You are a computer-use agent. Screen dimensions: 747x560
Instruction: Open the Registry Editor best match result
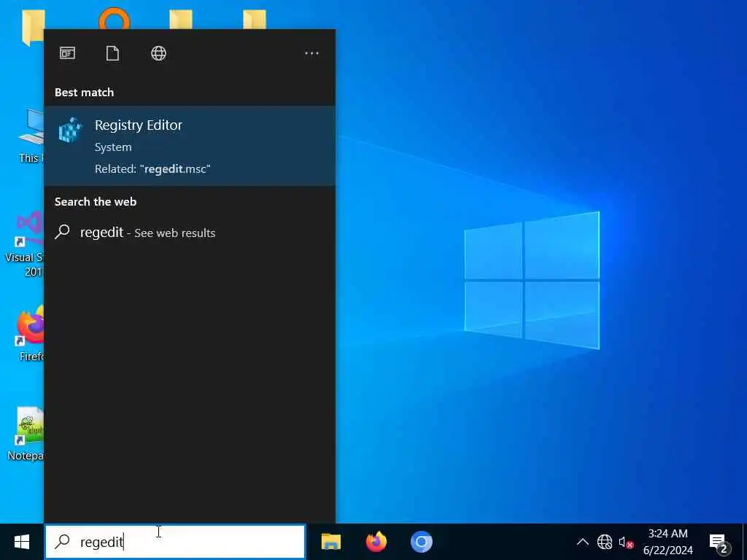point(190,146)
